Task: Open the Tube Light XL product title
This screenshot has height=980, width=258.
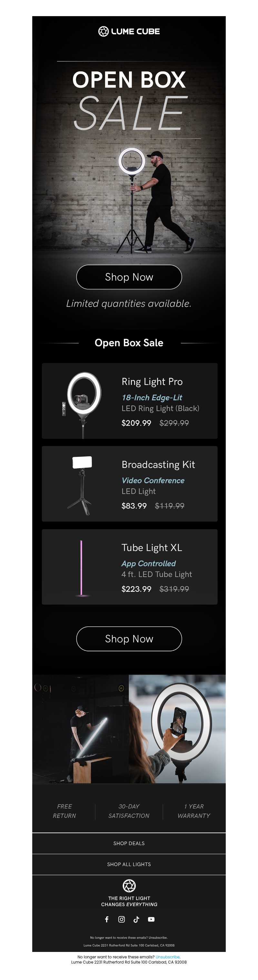Action: [152, 548]
